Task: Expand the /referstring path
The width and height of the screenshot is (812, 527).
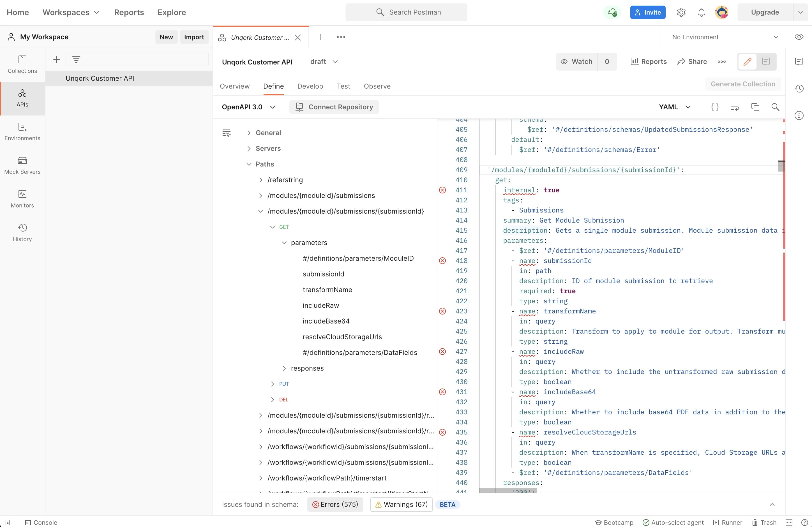Action: (x=261, y=180)
